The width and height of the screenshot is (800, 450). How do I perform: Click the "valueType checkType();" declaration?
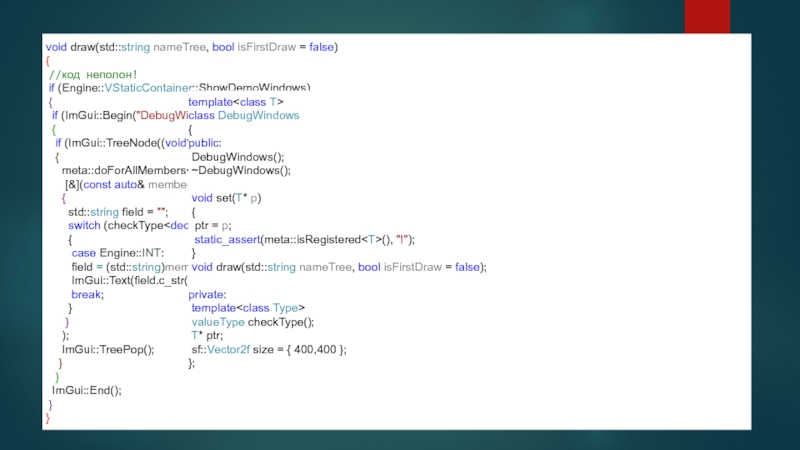(253, 322)
